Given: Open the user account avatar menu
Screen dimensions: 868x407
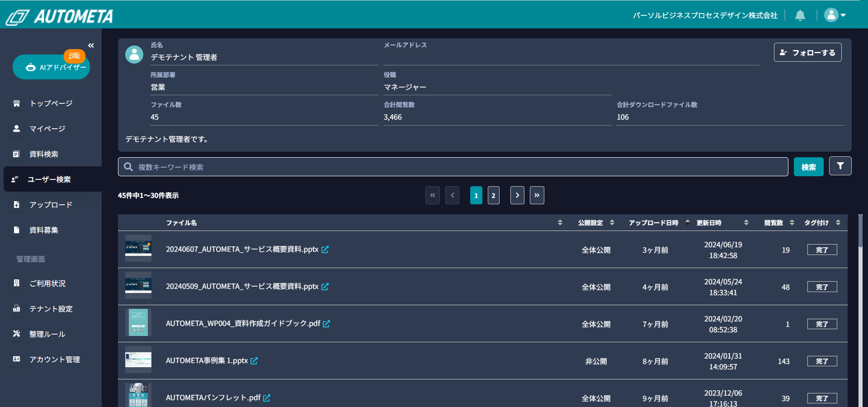Looking at the screenshot, I should click(x=835, y=15).
